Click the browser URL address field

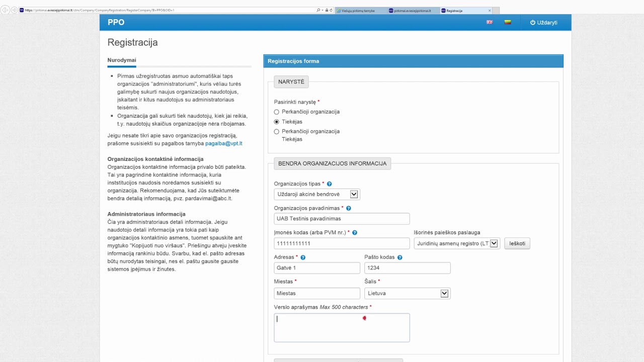coord(166,10)
